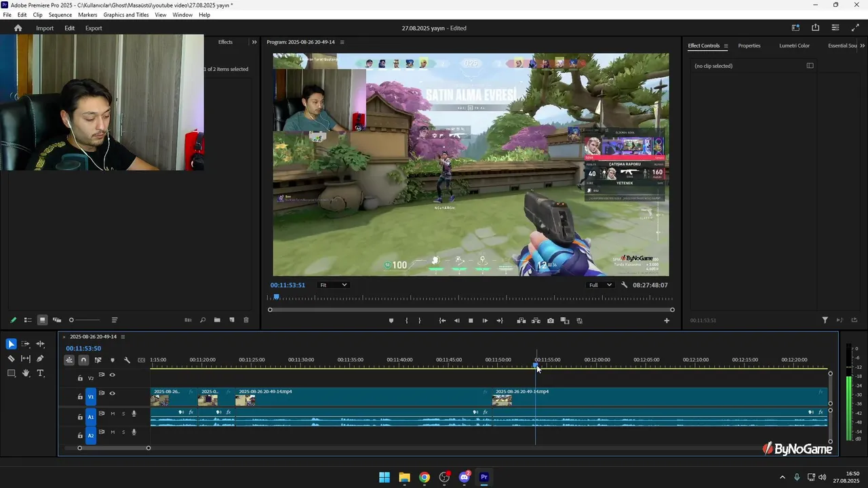
Task: Switch to Properties tab
Action: click(x=749, y=46)
